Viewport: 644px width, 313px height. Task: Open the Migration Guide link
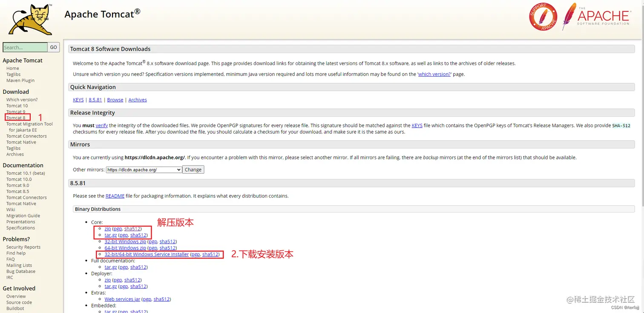23,215
